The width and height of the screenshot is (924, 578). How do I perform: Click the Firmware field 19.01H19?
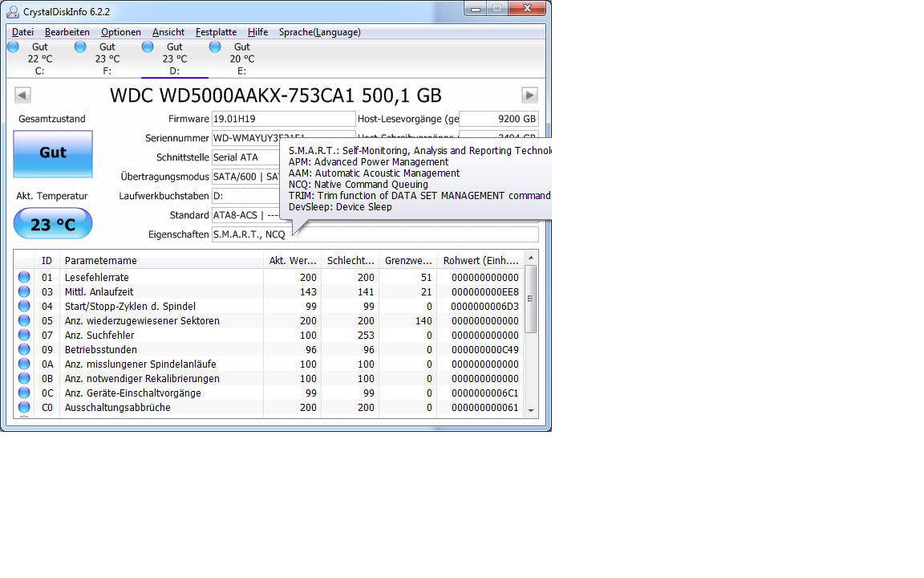coord(283,119)
